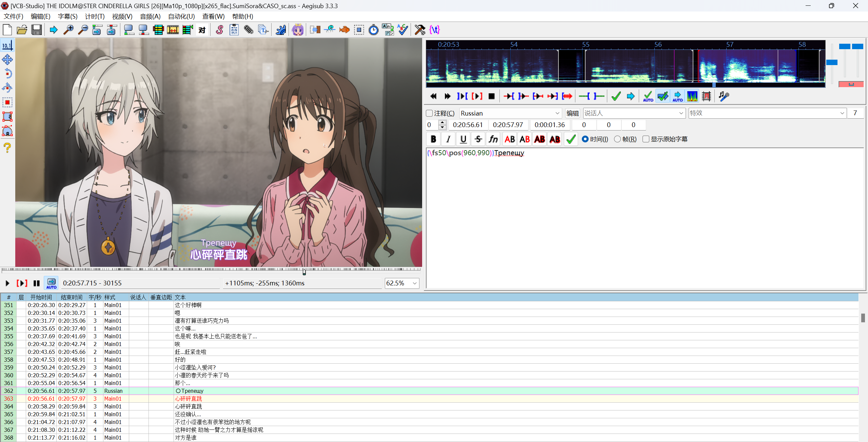Open the Kanji Timer fish icon

(344, 30)
